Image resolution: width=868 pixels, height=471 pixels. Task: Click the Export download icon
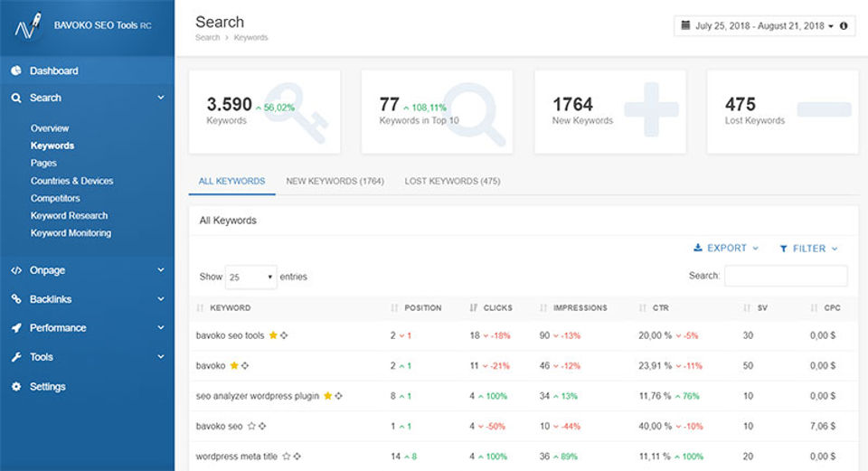tap(698, 248)
